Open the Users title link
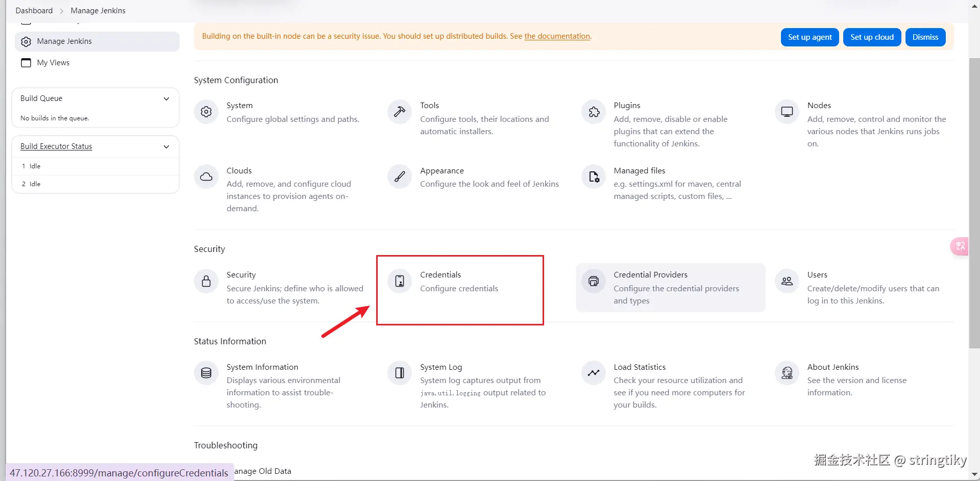Image resolution: width=980 pixels, height=481 pixels. click(x=817, y=275)
